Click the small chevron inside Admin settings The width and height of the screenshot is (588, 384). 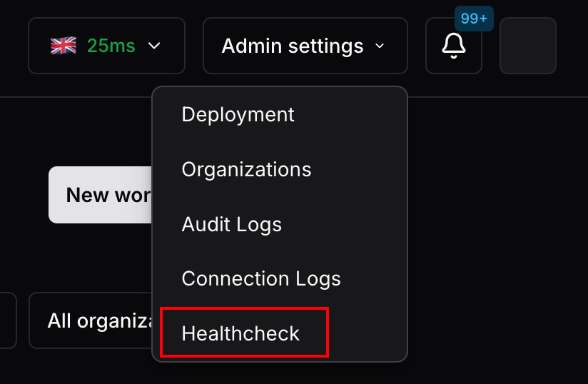click(x=380, y=46)
